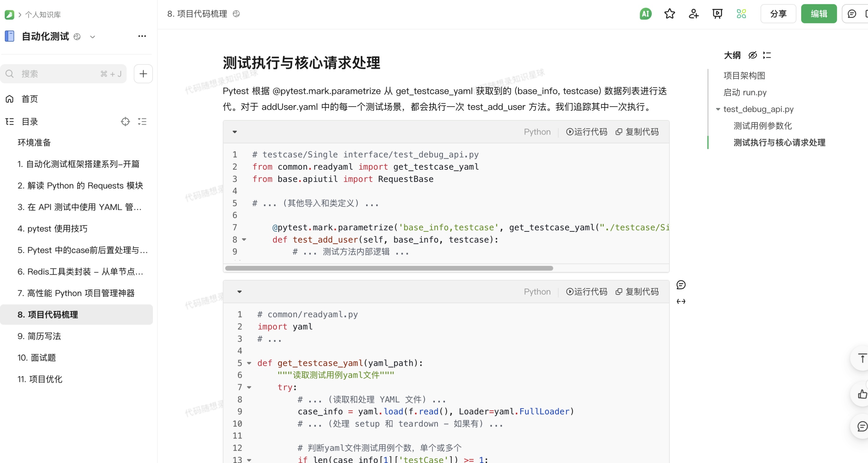The width and height of the screenshot is (868, 463).
Task: Start presentation mode icon
Action: (x=717, y=14)
